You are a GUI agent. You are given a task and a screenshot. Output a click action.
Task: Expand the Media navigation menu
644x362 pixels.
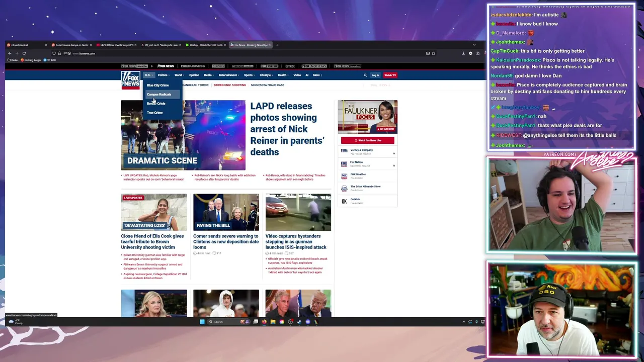coord(208,75)
